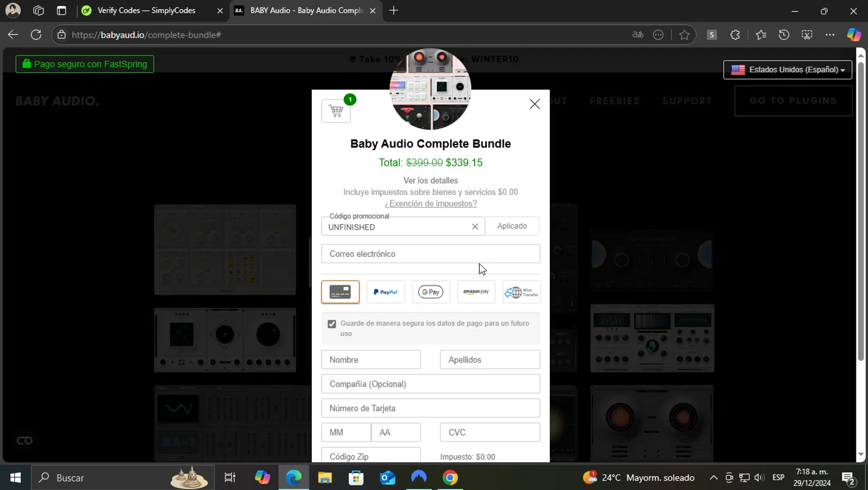Screen dimensions: 868x490
Task: Clear the UNFINISHED promo code
Action: pyautogui.click(x=475, y=227)
